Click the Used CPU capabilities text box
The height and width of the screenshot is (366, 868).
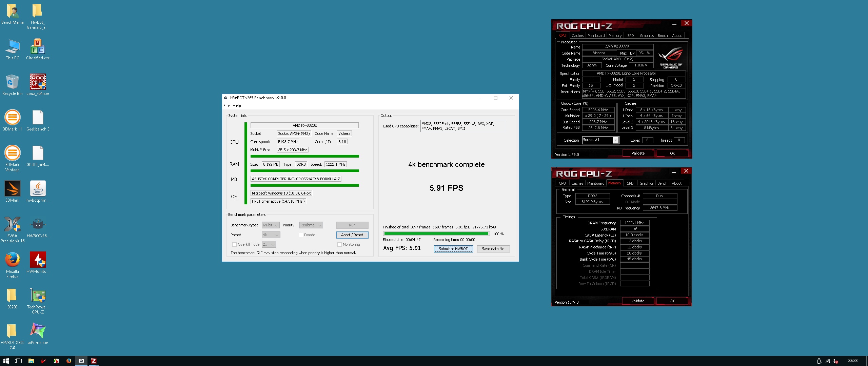pos(462,126)
